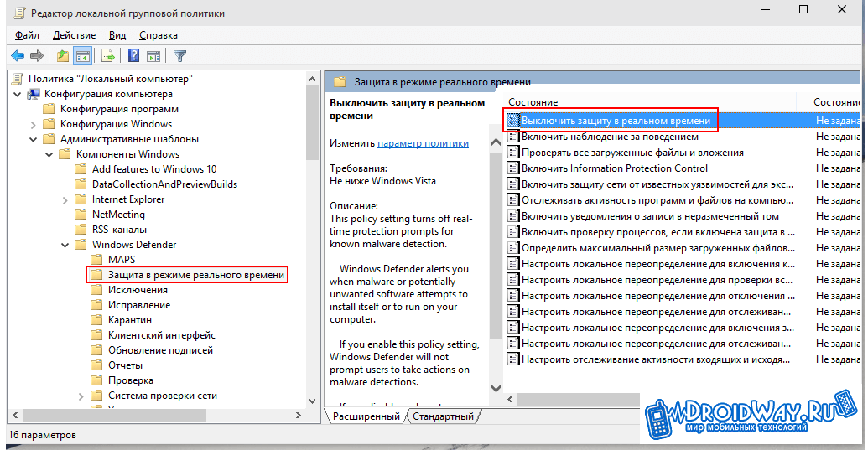Image resolution: width=868 pixels, height=450 pixels.
Task: Select the Клиентский интерфейс tree folder
Action: click(x=162, y=335)
